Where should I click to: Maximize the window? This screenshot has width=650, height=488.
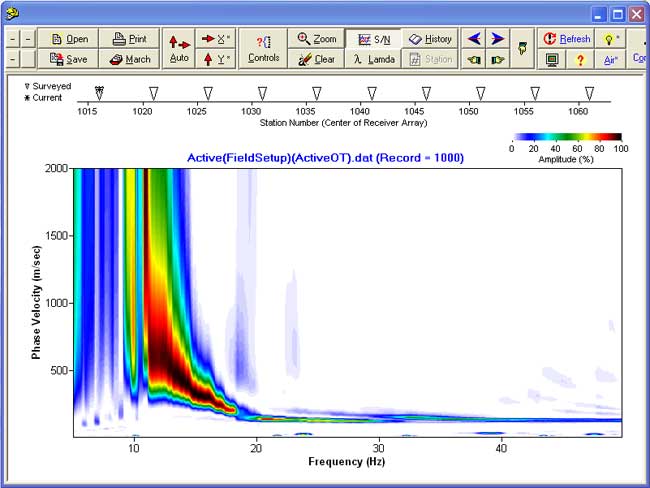click(x=617, y=15)
